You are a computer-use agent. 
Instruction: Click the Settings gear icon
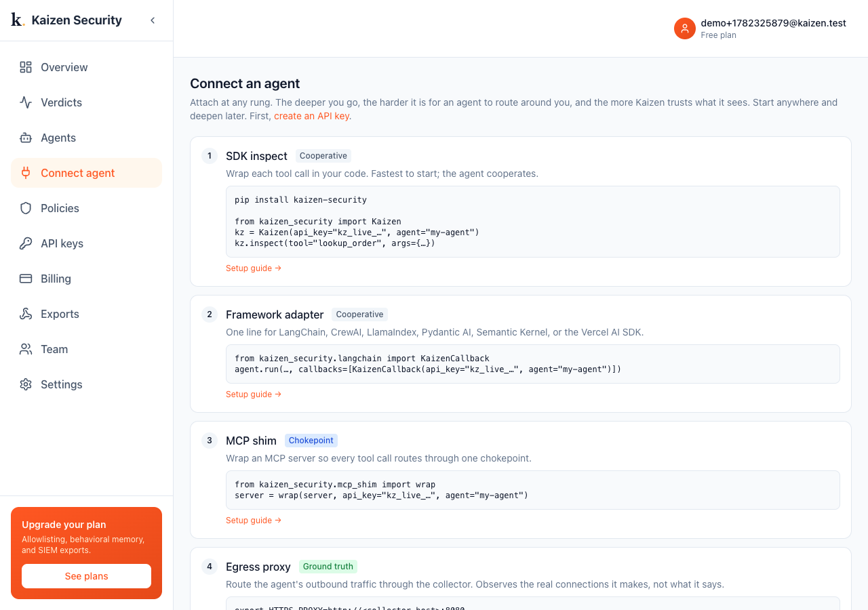tap(26, 384)
